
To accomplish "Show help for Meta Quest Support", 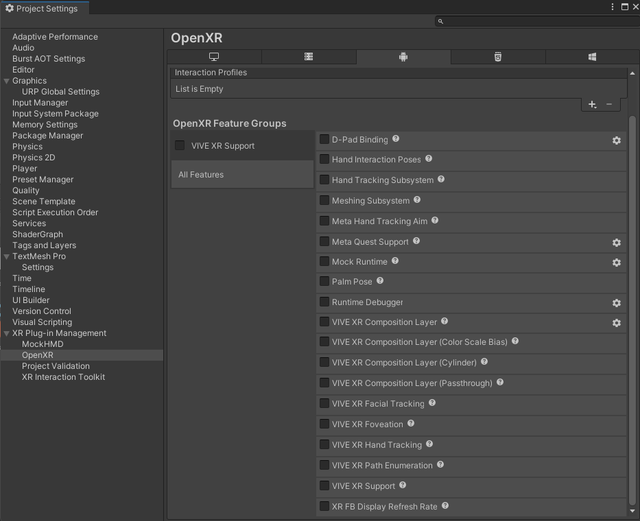I will pos(416,240).
